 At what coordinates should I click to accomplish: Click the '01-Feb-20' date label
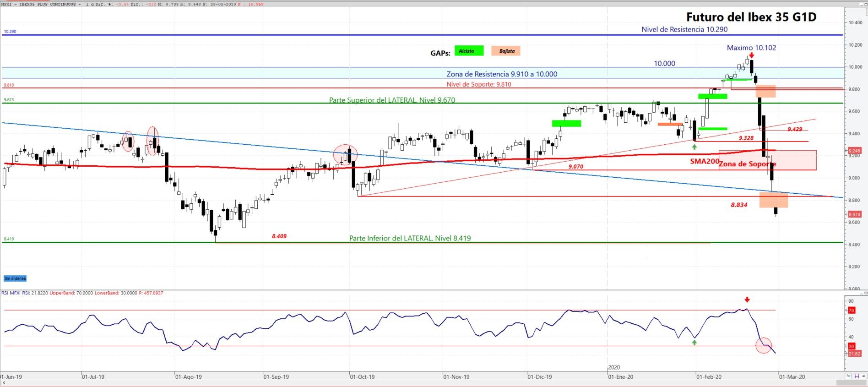click(709, 377)
